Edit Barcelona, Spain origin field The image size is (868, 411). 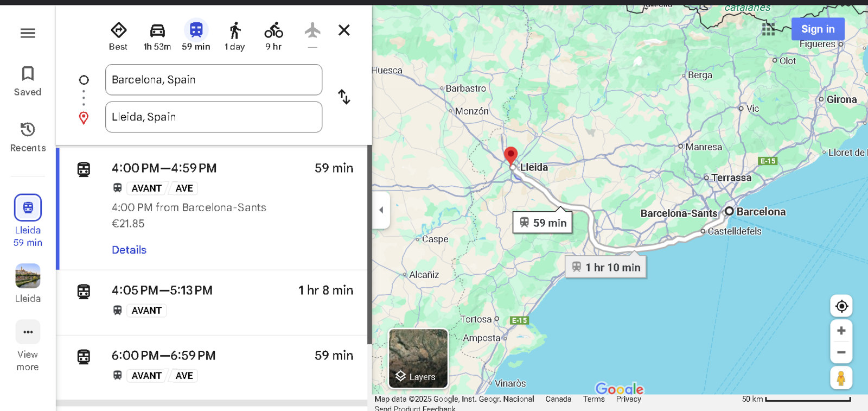click(214, 80)
